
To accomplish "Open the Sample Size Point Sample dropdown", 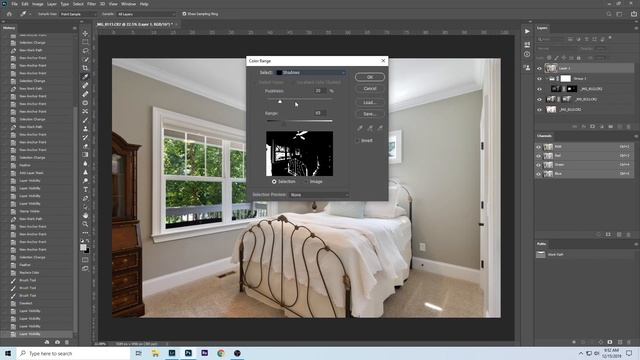I will 78,14.
